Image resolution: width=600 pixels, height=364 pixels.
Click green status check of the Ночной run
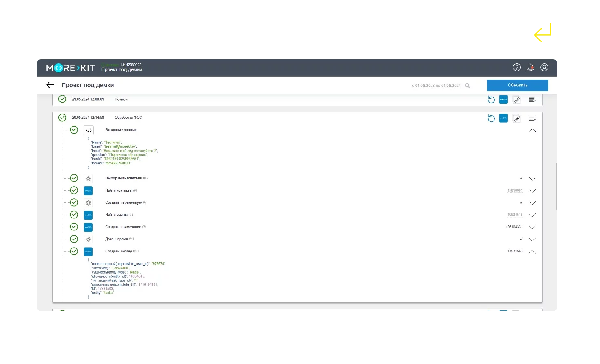click(x=62, y=99)
